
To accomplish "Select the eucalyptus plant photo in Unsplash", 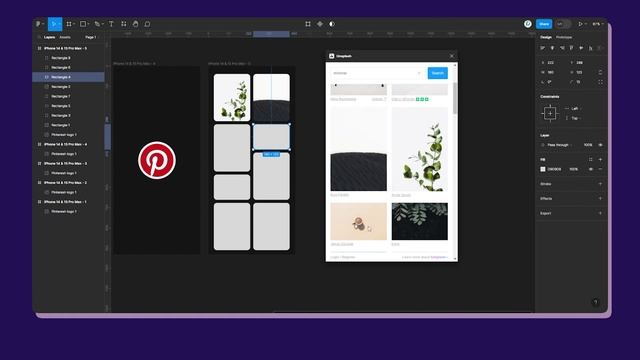I will tap(420, 149).
